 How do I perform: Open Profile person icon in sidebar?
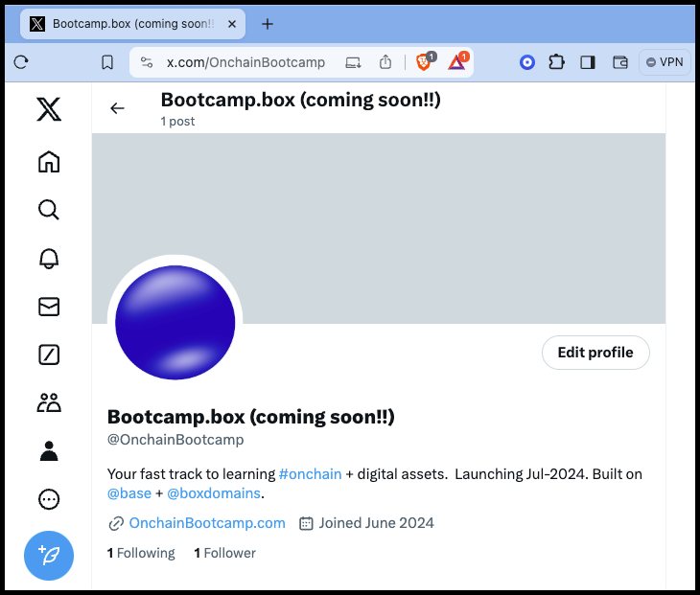tap(49, 451)
